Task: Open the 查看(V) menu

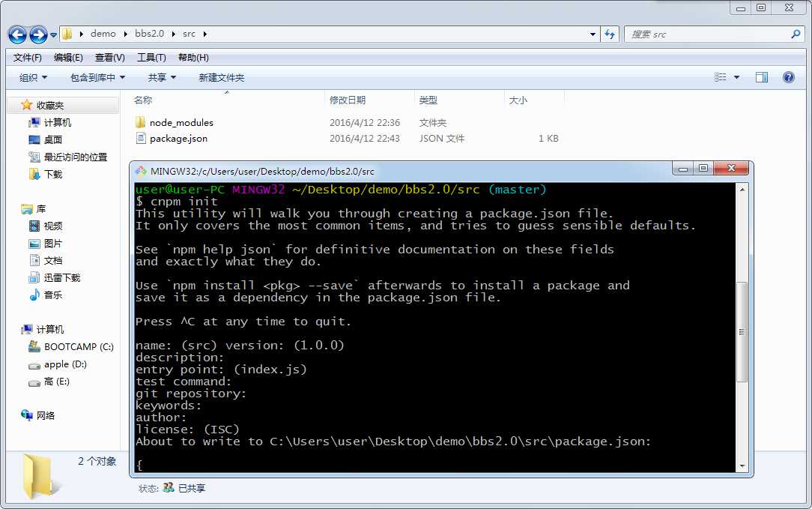Action: 110,58
